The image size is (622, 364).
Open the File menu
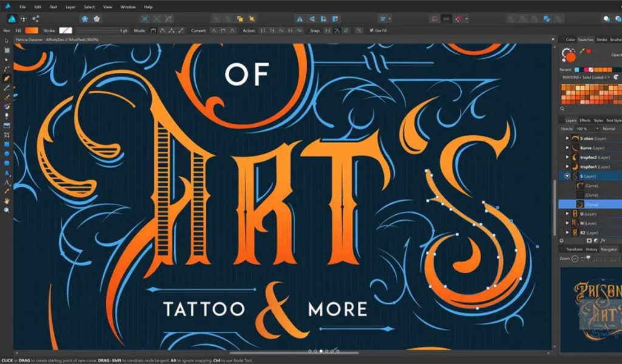[x=22, y=7]
